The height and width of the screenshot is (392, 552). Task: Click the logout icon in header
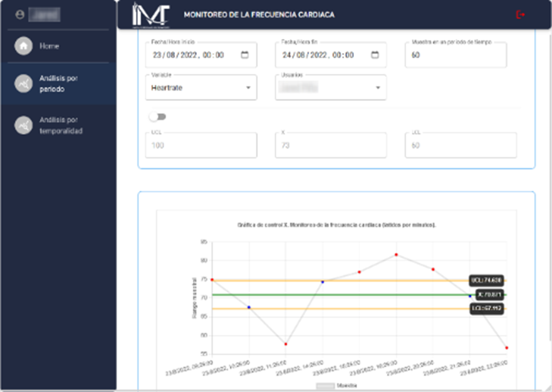coord(520,15)
